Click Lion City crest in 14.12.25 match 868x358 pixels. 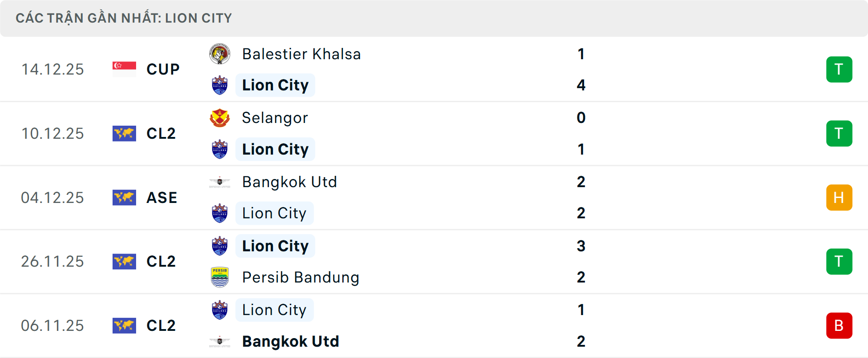click(x=220, y=85)
